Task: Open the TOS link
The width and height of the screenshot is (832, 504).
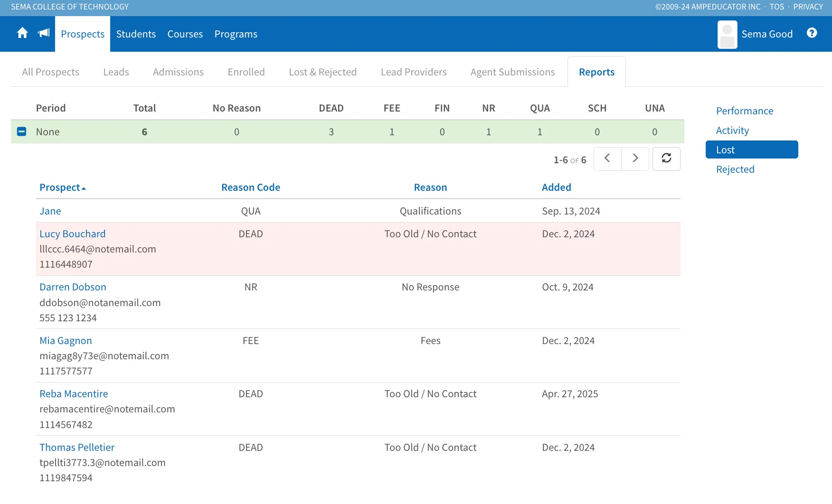Action: (x=777, y=7)
